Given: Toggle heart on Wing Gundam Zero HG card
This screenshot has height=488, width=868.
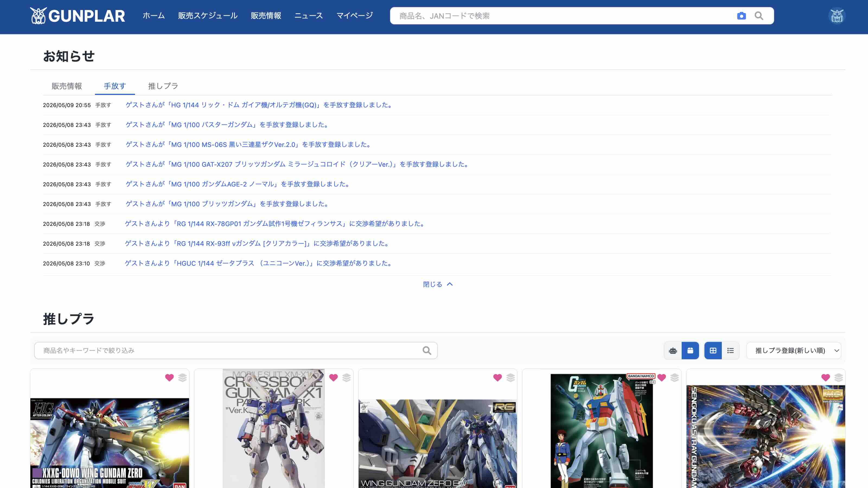Looking at the screenshot, I should [x=170, y=378].
